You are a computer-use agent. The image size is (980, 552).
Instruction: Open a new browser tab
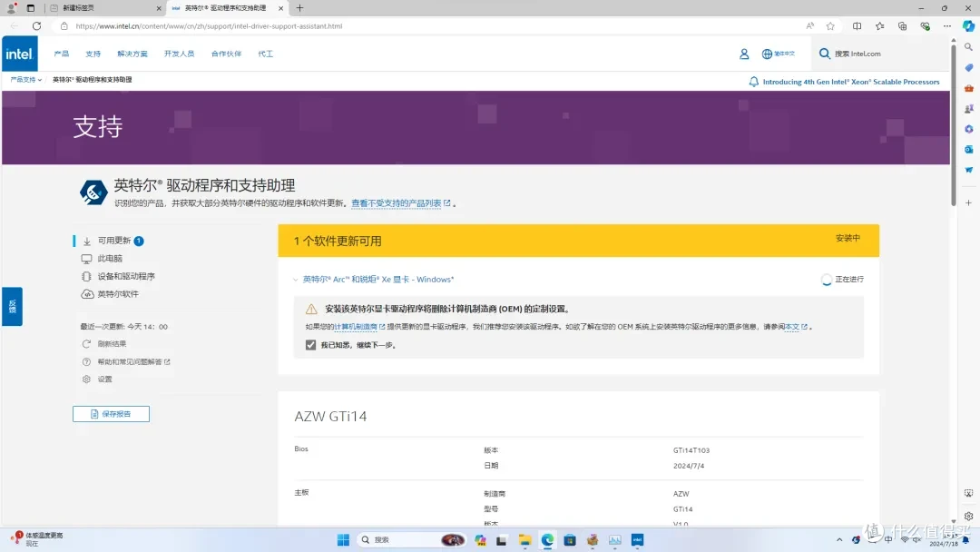tap(300, 8)
